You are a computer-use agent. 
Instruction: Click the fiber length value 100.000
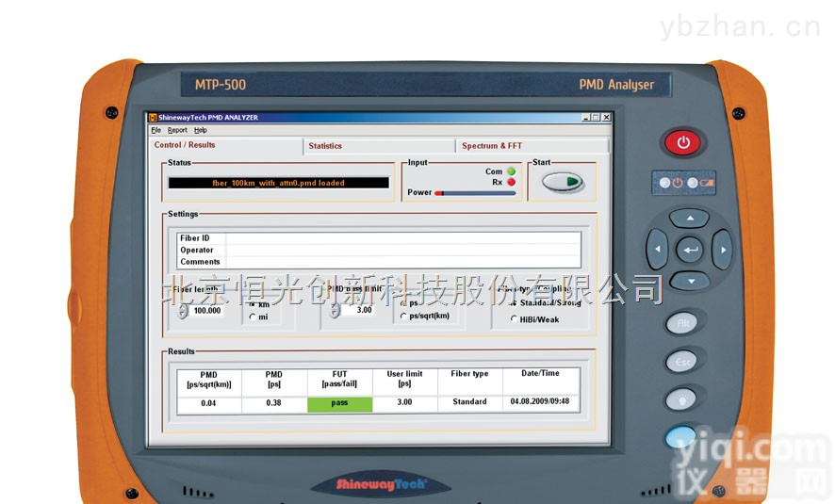point(207,311)
